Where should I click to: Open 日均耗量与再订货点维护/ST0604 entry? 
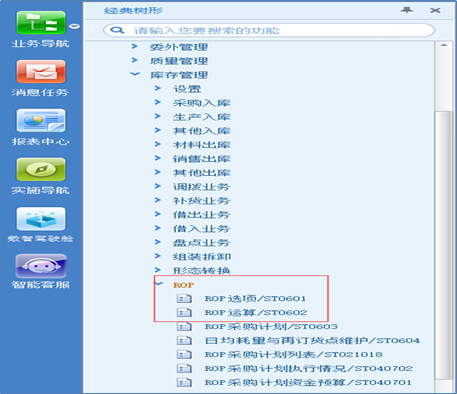pos(312,340)
